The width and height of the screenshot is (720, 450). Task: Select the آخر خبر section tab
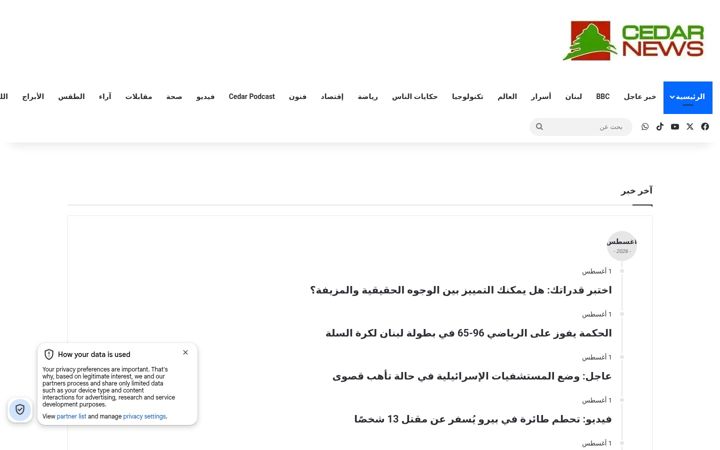click(x=637, y=191)
